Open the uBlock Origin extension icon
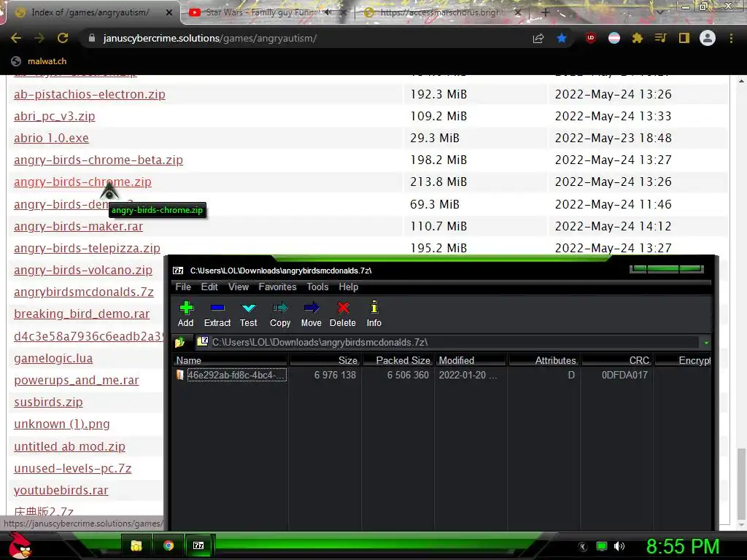This screenshot has height=560, width=747. [591, 38]
